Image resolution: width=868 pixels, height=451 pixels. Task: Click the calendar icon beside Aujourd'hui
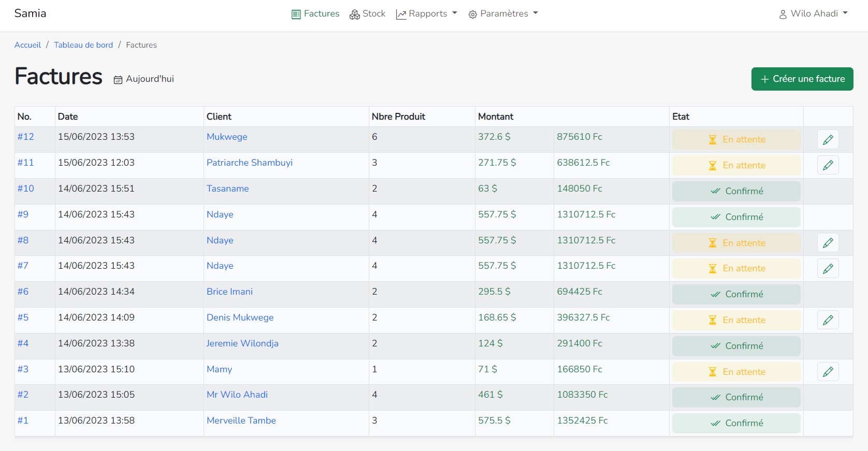pos(118,80)
